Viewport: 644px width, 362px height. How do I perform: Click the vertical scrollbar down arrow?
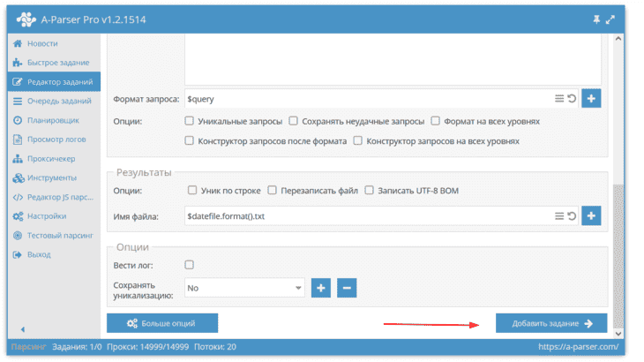click(618, 334)
